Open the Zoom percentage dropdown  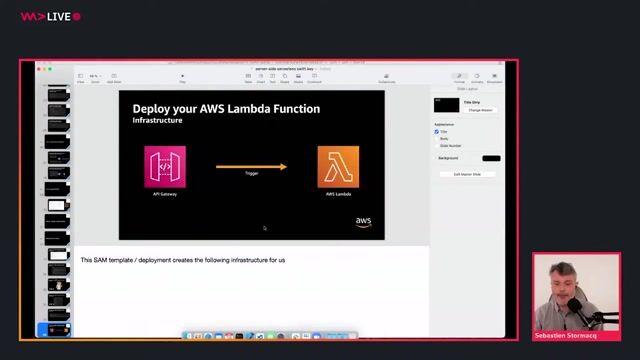pos(96,78)
